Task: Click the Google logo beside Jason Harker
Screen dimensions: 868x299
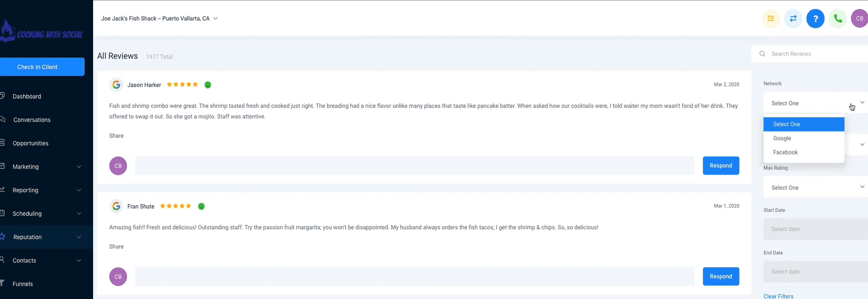Action: tap(117, 85)
